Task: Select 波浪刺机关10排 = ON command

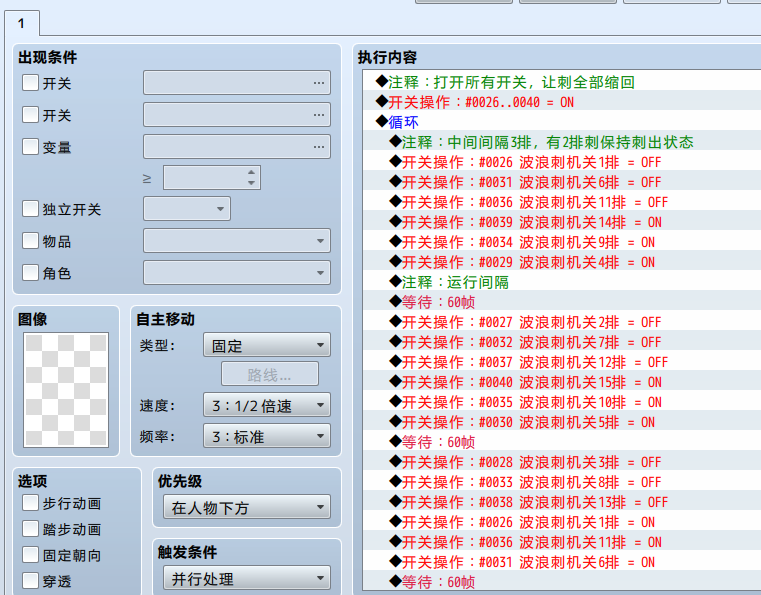Action: 562,402
